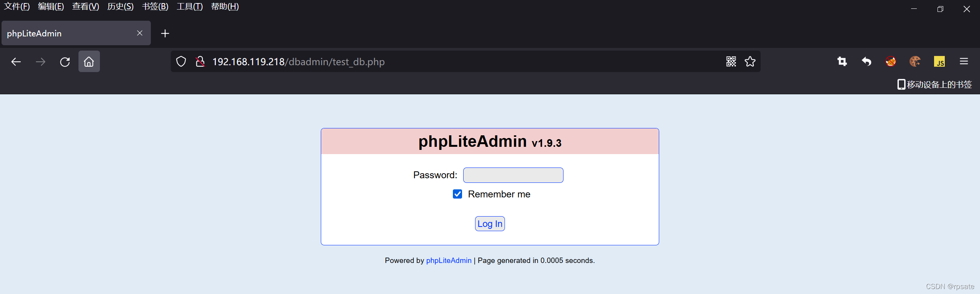
Task: Go back to the previous page
Action: click(16, 62)
